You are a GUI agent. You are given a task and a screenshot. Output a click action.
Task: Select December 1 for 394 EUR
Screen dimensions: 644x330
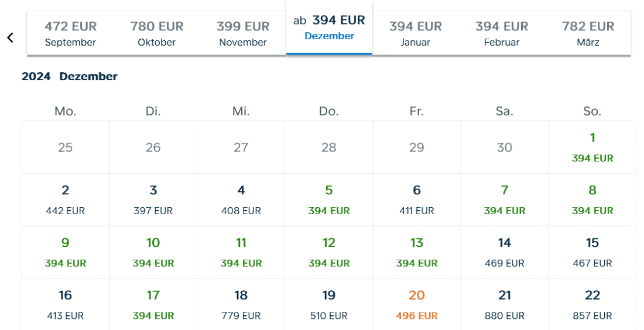[592, 147]
